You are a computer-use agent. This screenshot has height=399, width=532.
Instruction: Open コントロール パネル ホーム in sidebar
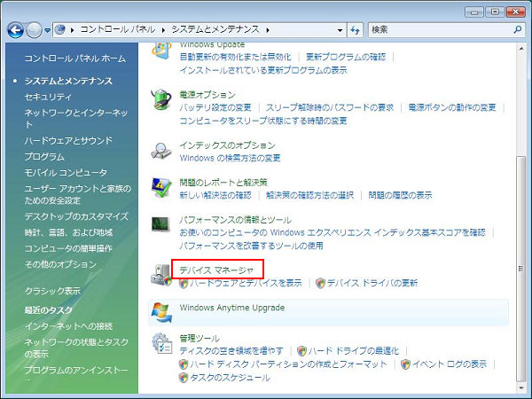pos(74,58)
